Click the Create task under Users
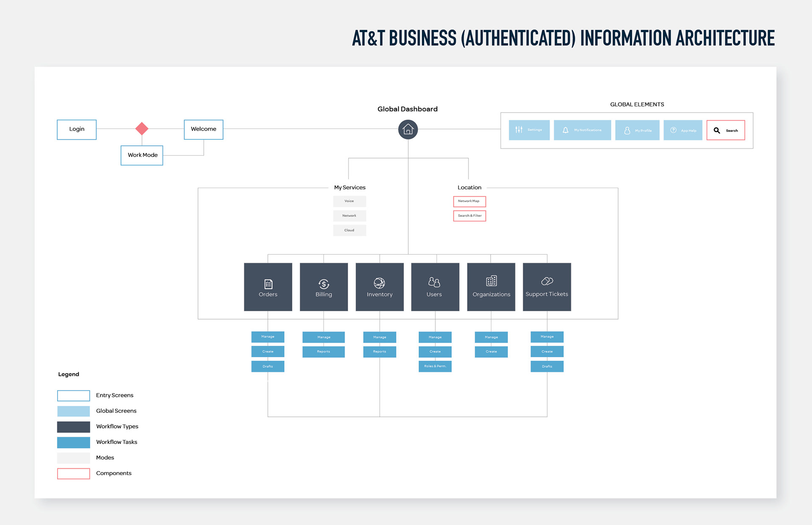 pyautogui.click(x=435, y=352)
